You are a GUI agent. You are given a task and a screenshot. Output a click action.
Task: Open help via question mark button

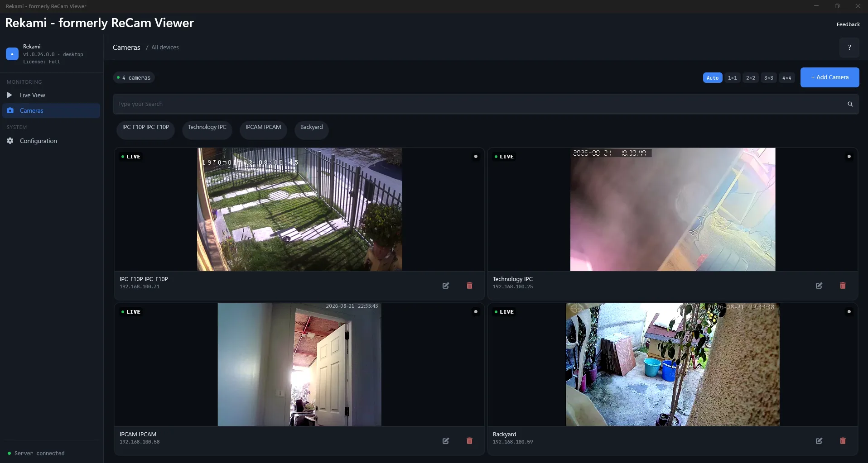tap(849, 48)
